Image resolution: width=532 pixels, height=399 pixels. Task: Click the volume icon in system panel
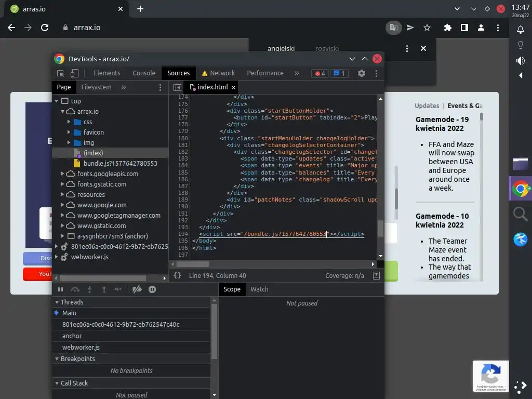[521, 61]
